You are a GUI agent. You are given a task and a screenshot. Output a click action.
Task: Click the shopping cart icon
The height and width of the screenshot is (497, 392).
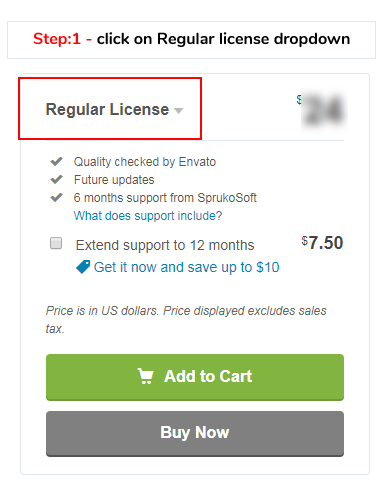145,376
